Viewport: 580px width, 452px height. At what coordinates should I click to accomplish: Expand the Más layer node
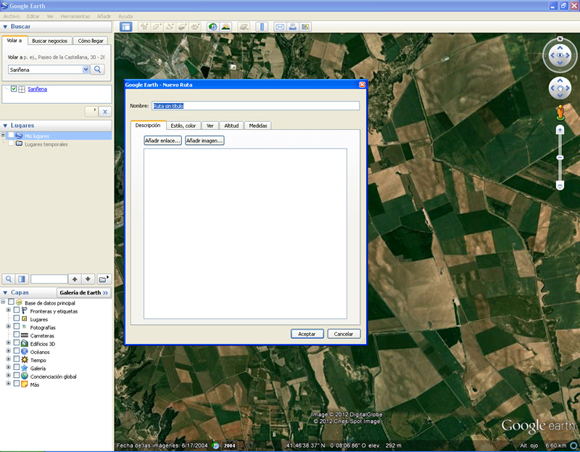pyautogui.click(x=8, y=384)
